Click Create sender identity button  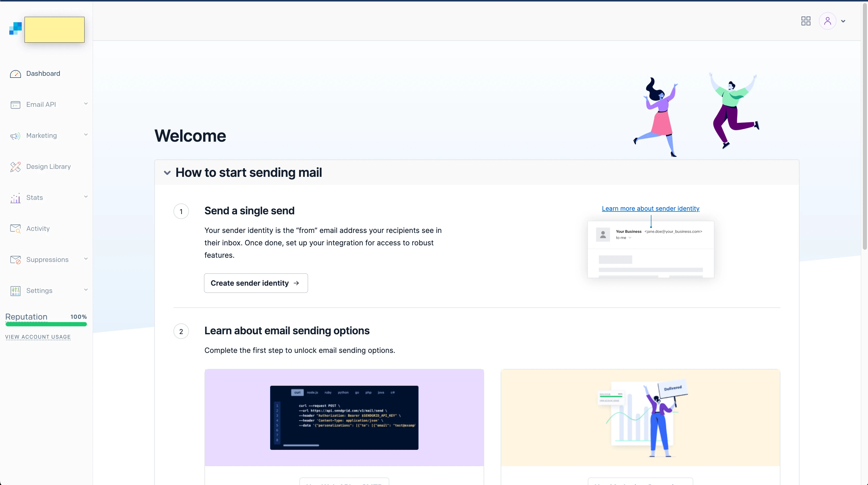point(255,283)
